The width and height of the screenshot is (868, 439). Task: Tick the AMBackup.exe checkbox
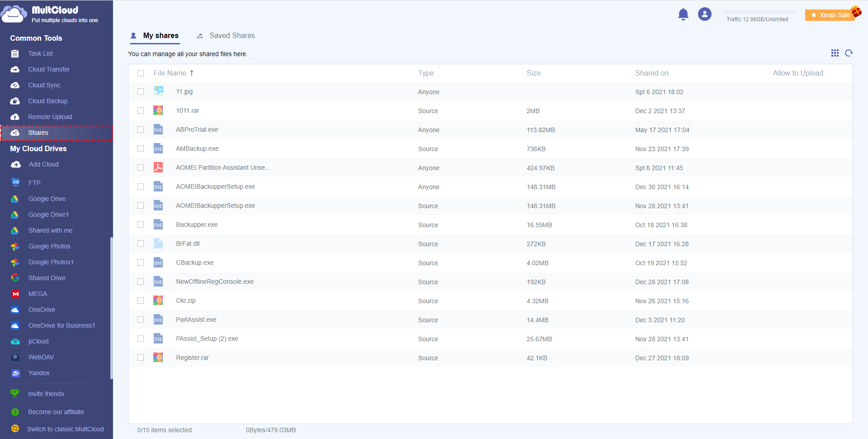tap(141, 148)
